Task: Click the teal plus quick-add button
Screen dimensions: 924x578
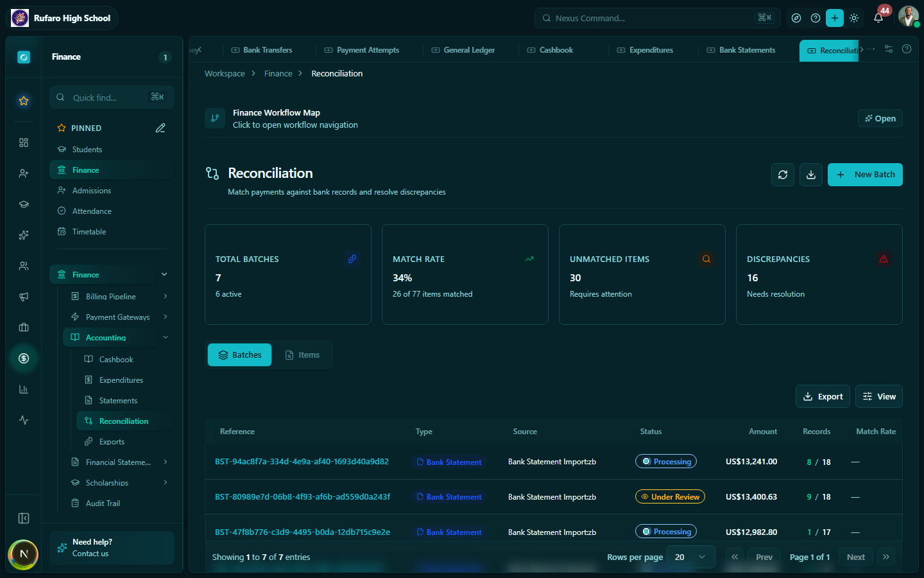Action: point(835,18)
